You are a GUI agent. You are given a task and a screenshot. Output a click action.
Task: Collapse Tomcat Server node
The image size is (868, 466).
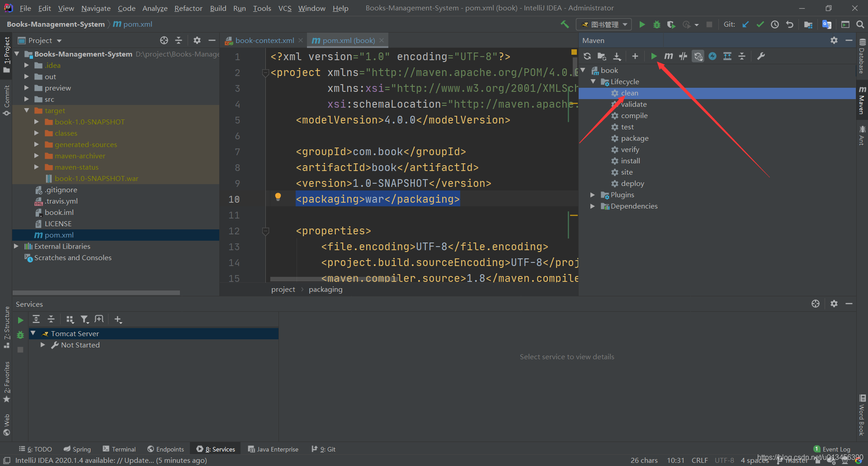pyautogui.click(x=33, y=333)
